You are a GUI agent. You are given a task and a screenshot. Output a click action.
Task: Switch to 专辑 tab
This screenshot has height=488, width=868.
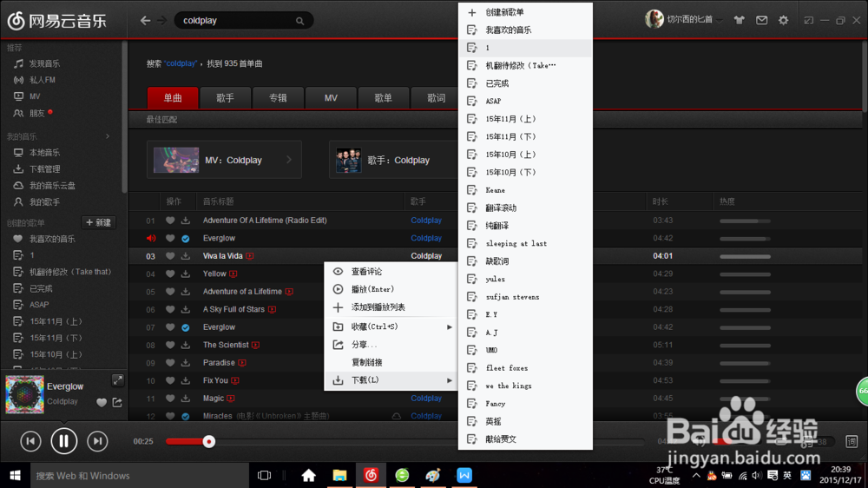(x=278, y=98)
